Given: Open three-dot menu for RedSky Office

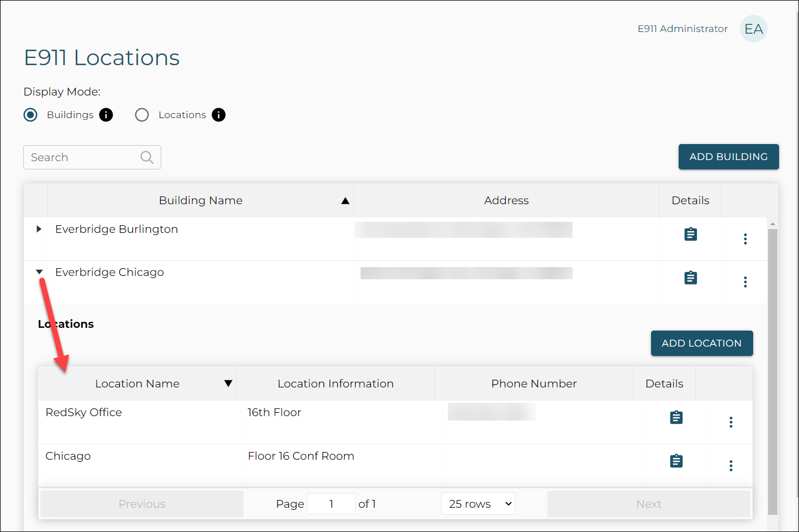Looking at the screenshot, I should tap(731, 422).
